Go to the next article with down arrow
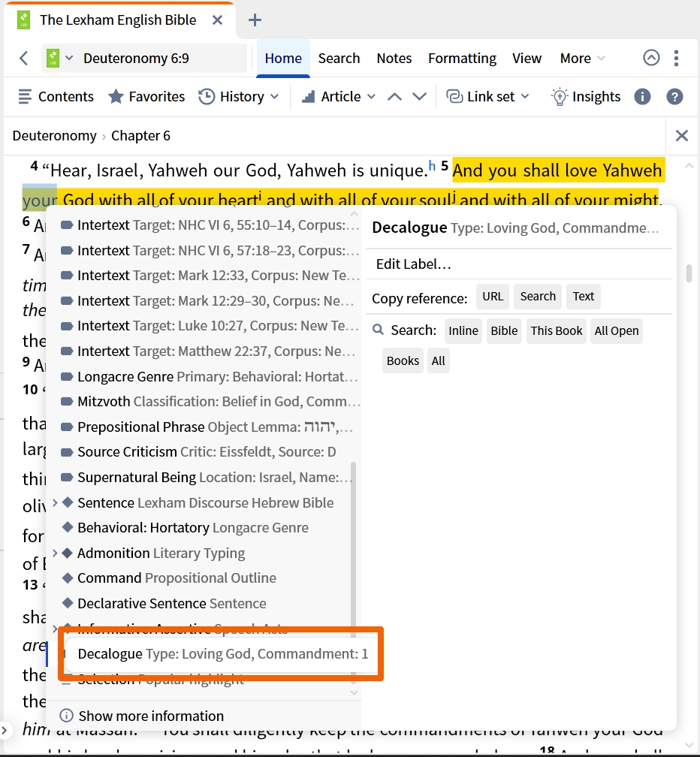The height and width of the screenshot is (757, 700). pyautogui.click(x=420, y=97)
